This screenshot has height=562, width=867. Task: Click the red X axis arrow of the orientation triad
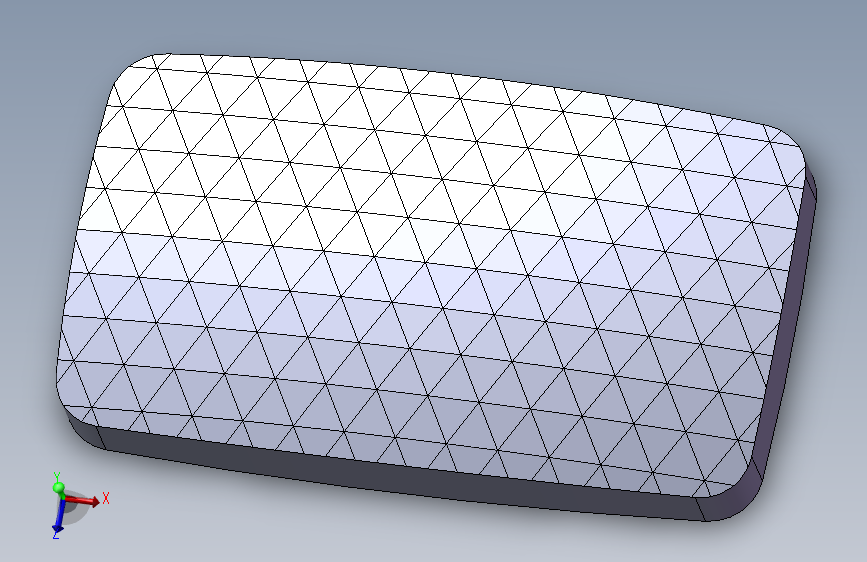83,501
